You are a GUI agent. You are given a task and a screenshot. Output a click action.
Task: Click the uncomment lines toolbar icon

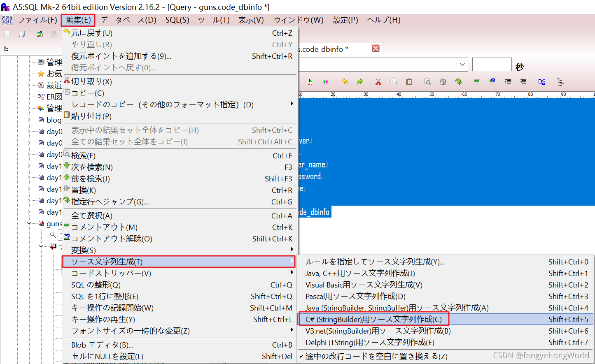click(492, 82)
